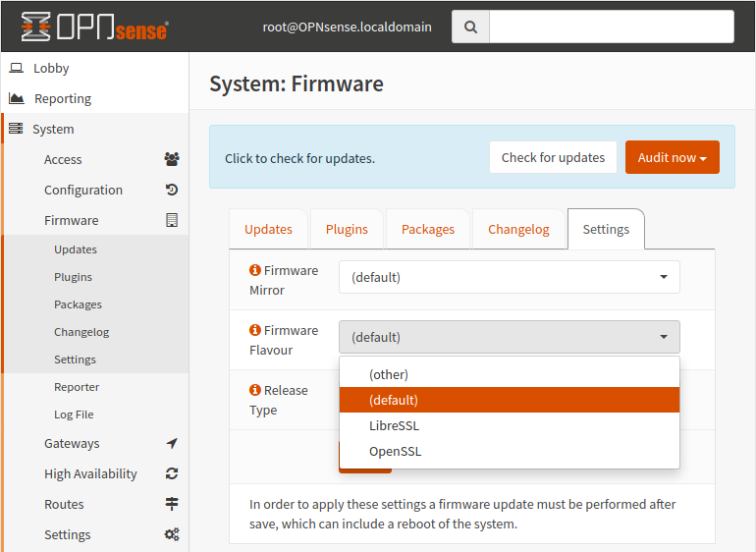The image size is (756, 552).
Task: Switch to the Plugins tab
Action: (347, 229)
